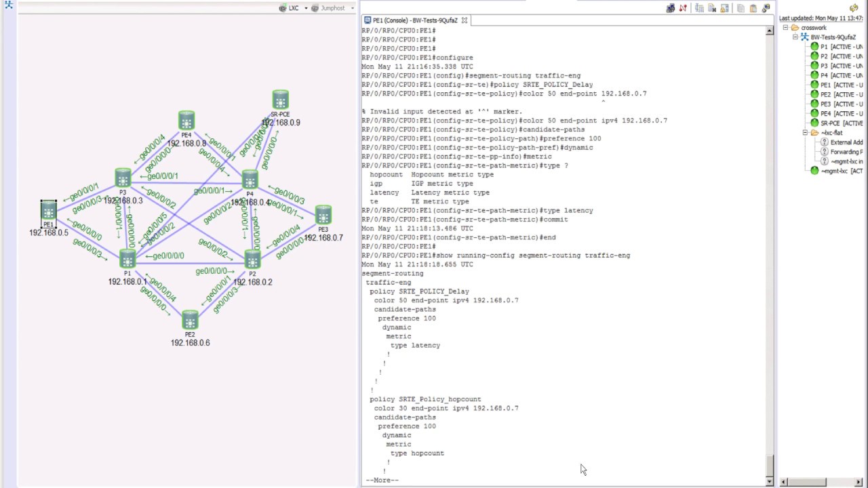Image resolution: width=868 pixels, height=488 pixels.
Task: Select the P2 router node in topology
Action: click(x=252, y=259)
